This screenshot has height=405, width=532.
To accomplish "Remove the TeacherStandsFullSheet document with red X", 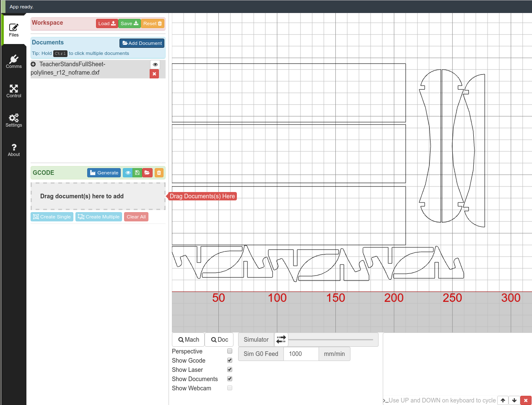I will click(x=154, y=74).
